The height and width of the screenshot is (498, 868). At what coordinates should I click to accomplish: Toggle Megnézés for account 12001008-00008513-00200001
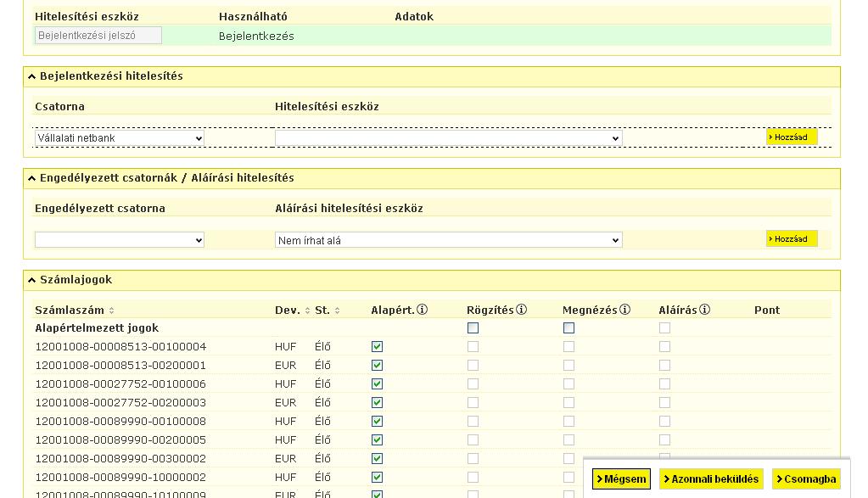coord(568,365)
